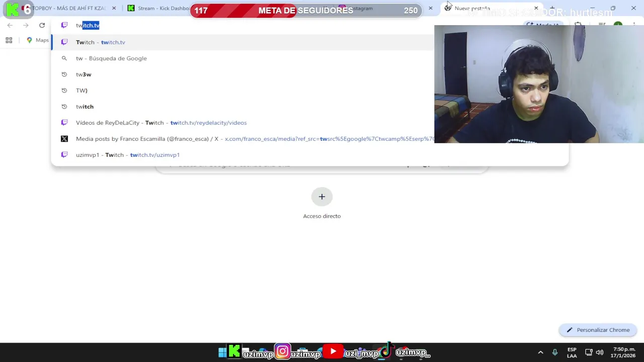This screenshot has height=362, width=644.
Task: Switch to the Nueva pestaña tab
Action: (492, 8)
